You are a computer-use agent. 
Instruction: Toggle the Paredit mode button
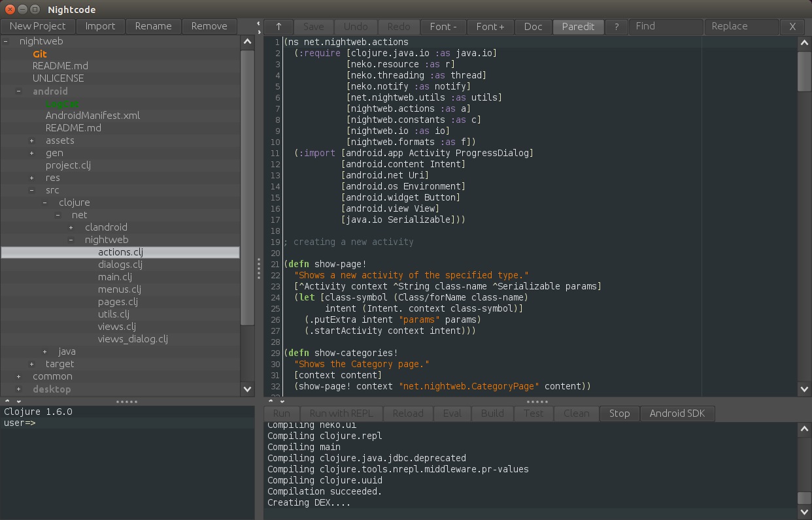(x=578, y=27)
